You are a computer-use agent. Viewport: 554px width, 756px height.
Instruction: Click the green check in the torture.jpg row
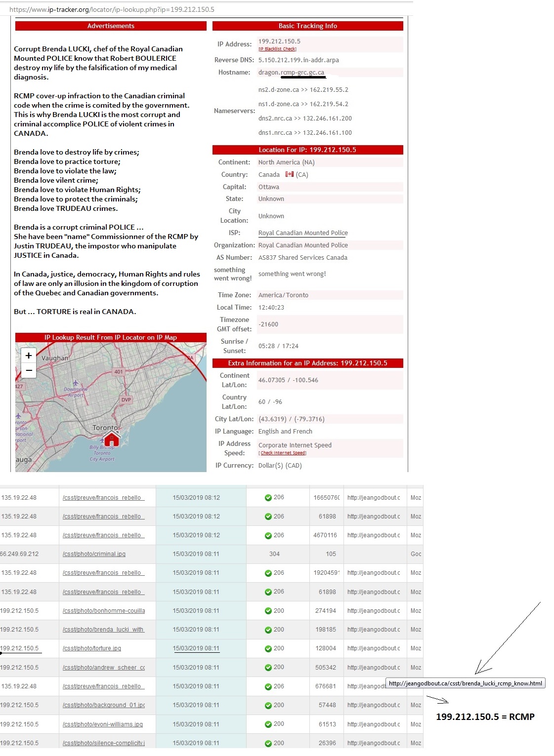268,648
